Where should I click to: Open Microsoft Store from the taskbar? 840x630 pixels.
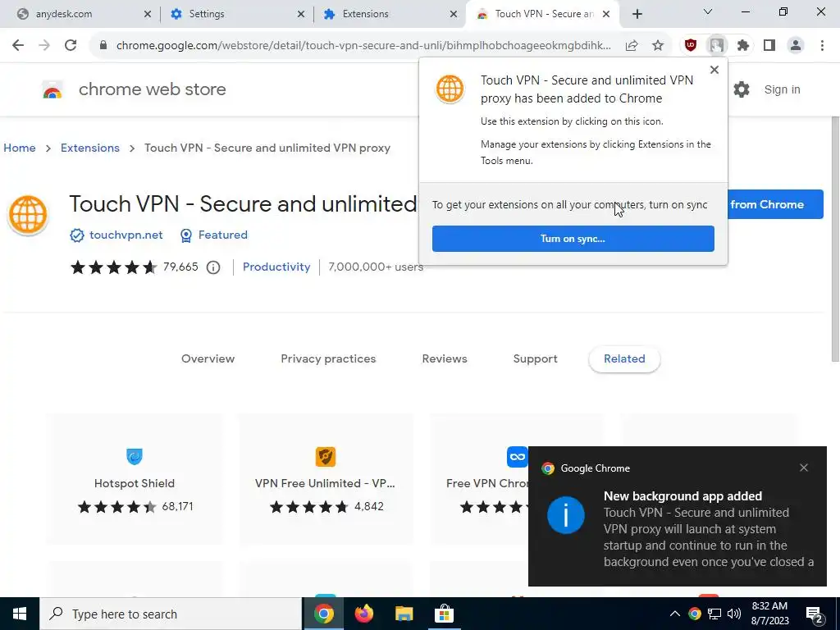coord(444,614)
